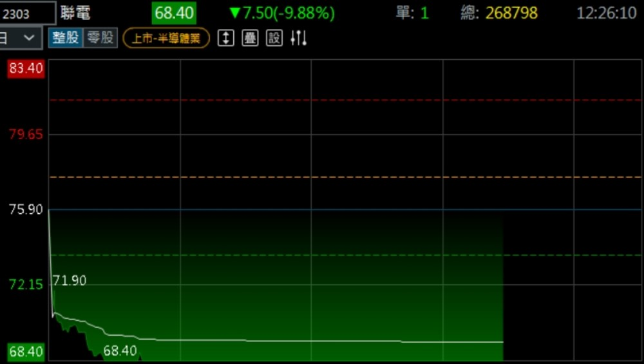Click the green 68.40 lower limit label

(26, 352)
